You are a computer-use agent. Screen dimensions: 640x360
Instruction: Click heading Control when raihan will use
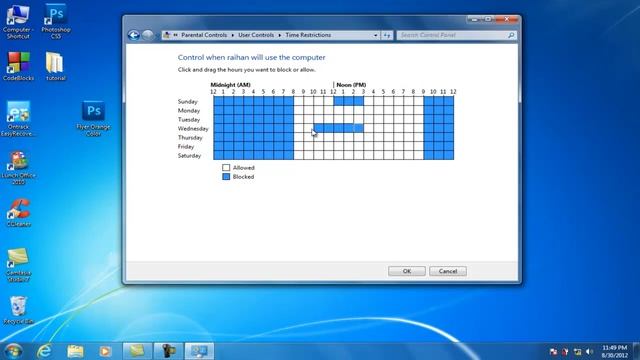tap(251, 58)
